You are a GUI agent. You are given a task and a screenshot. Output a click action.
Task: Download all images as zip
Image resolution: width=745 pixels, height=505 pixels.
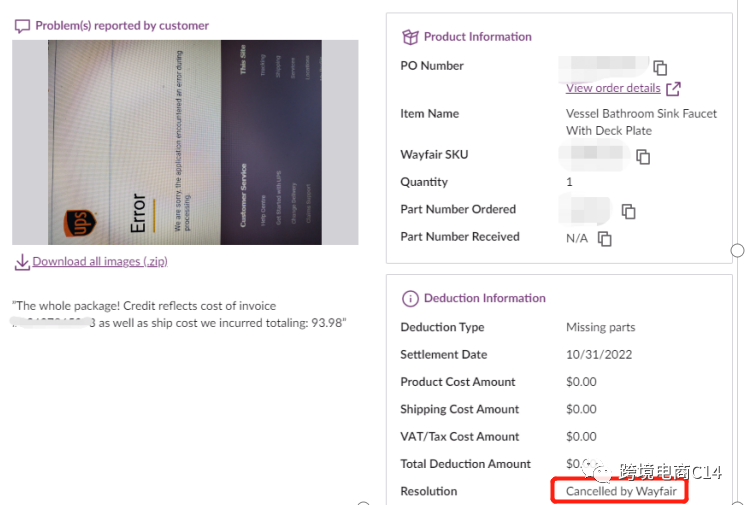coord(99,262)
